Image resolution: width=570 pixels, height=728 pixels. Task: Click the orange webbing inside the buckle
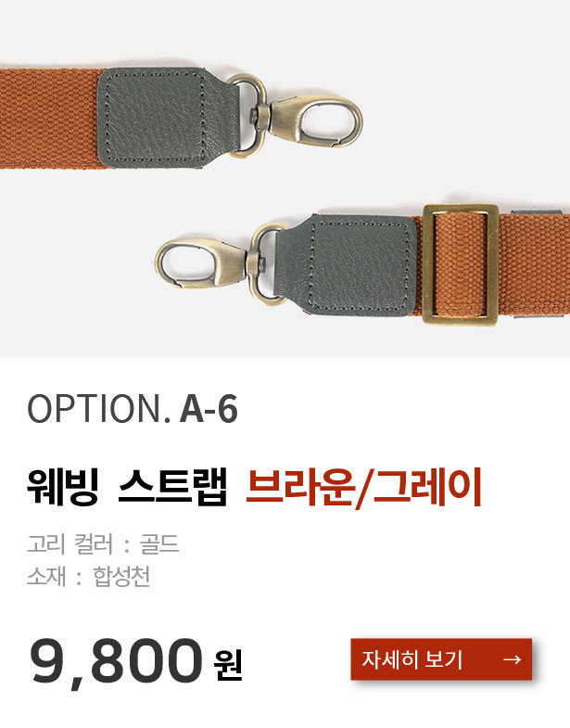point(461,263)
